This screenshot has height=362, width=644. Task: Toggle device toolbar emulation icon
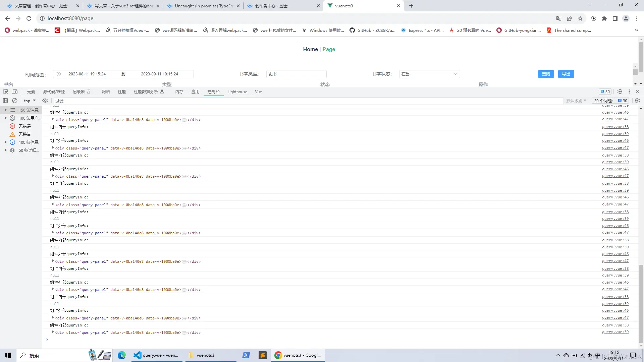point(15,92)
